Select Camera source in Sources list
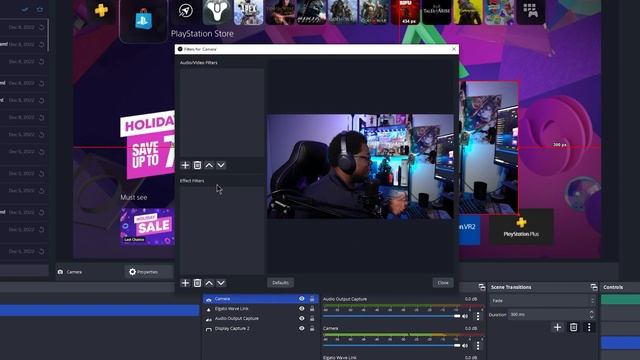The width and height of the screenshot is (640, 360). coord(260,299)
